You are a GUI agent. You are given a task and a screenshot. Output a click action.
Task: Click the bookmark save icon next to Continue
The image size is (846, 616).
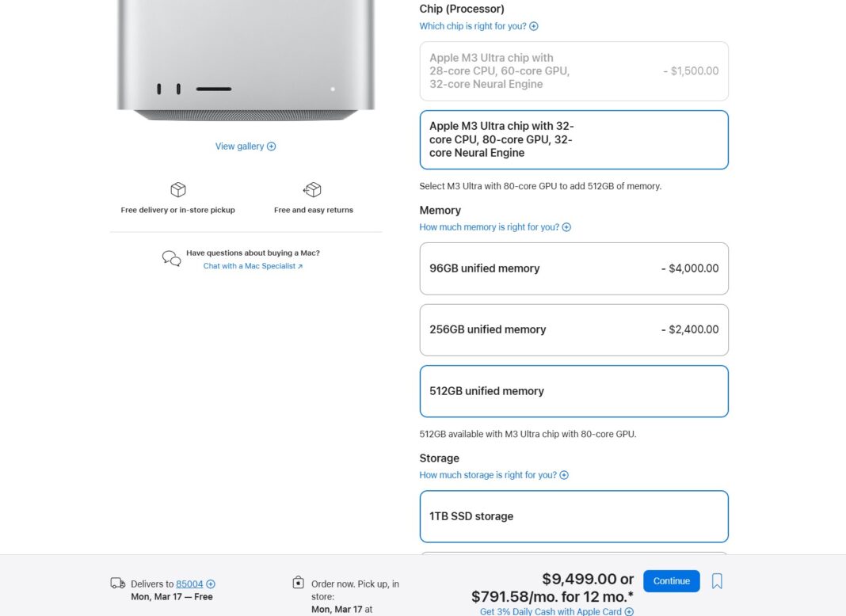tap(716, 580)
